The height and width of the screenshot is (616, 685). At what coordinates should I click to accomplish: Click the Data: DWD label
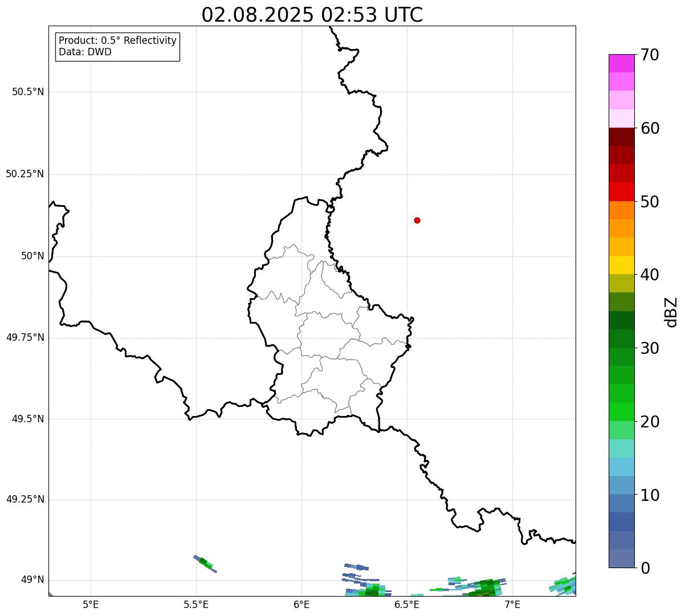pyautogui.click(x=85, y=52)
